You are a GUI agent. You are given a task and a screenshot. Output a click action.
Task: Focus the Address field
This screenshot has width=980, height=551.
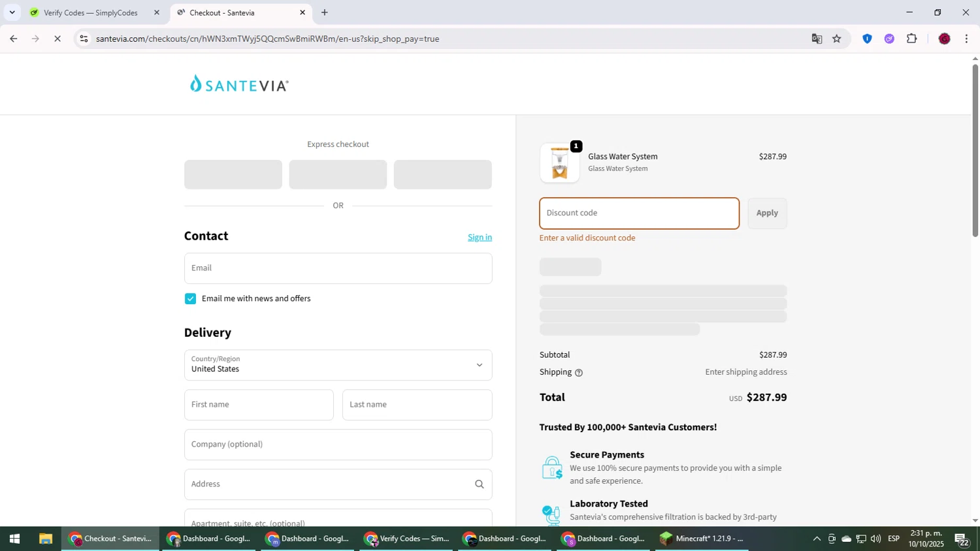point(338,484)
